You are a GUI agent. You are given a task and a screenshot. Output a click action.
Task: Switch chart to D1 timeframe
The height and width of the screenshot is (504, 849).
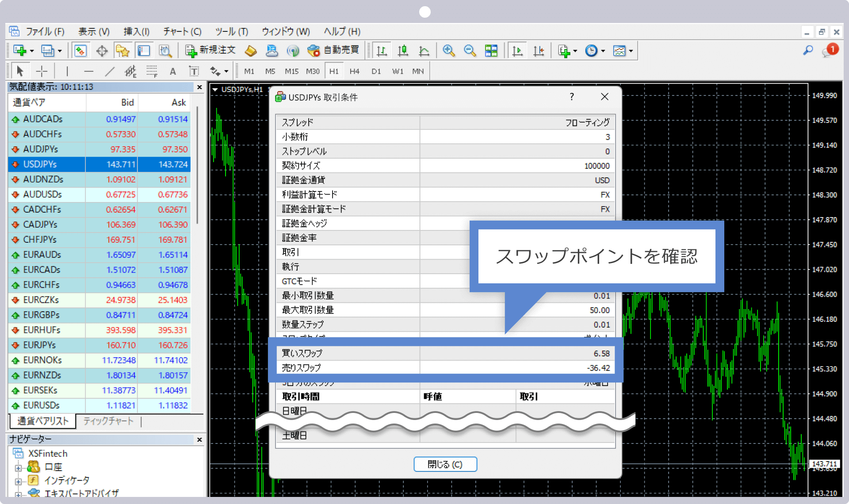[376, 71]
